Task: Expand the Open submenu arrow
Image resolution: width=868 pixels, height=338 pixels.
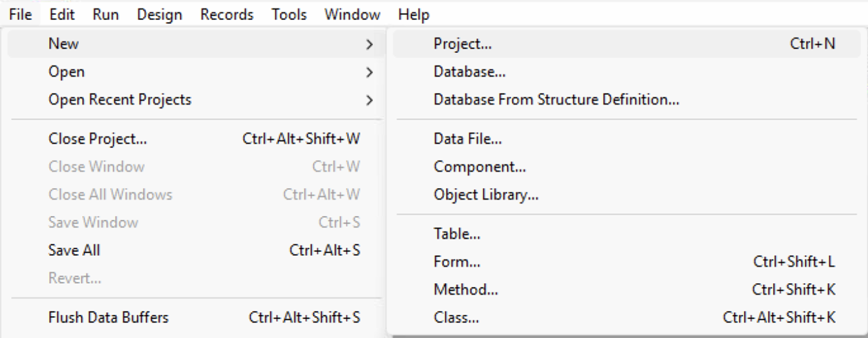Action: click(369, 72)
